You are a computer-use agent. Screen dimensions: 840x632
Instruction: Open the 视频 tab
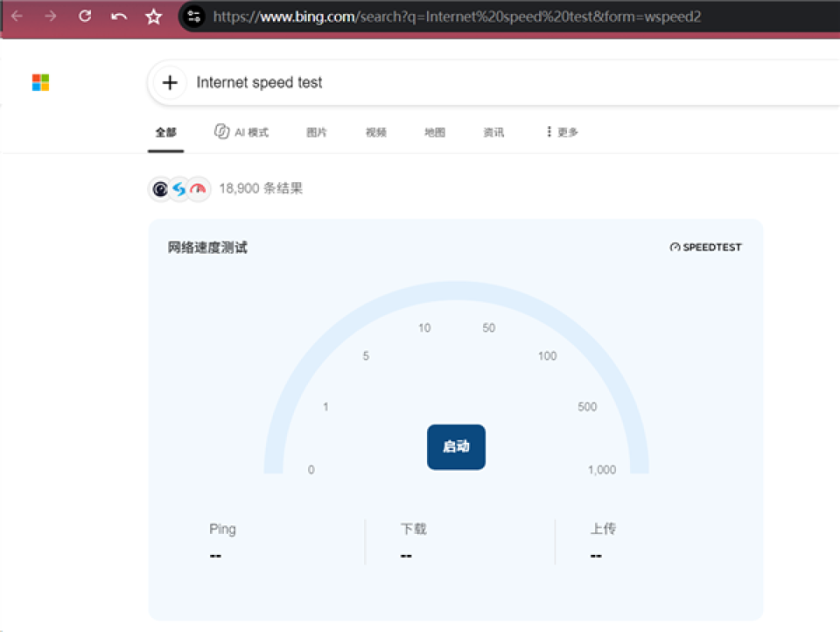376,132
